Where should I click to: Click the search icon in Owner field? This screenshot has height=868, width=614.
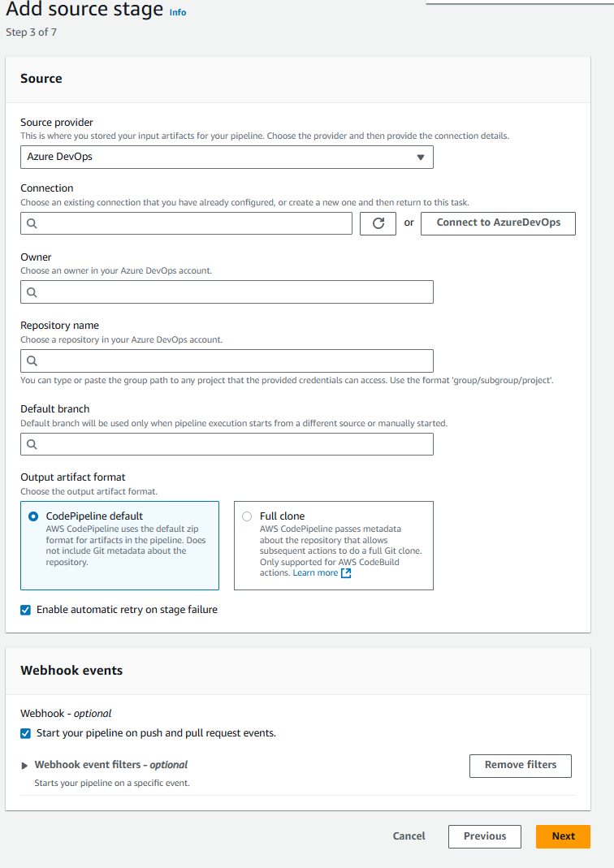[x=31, y=291]
